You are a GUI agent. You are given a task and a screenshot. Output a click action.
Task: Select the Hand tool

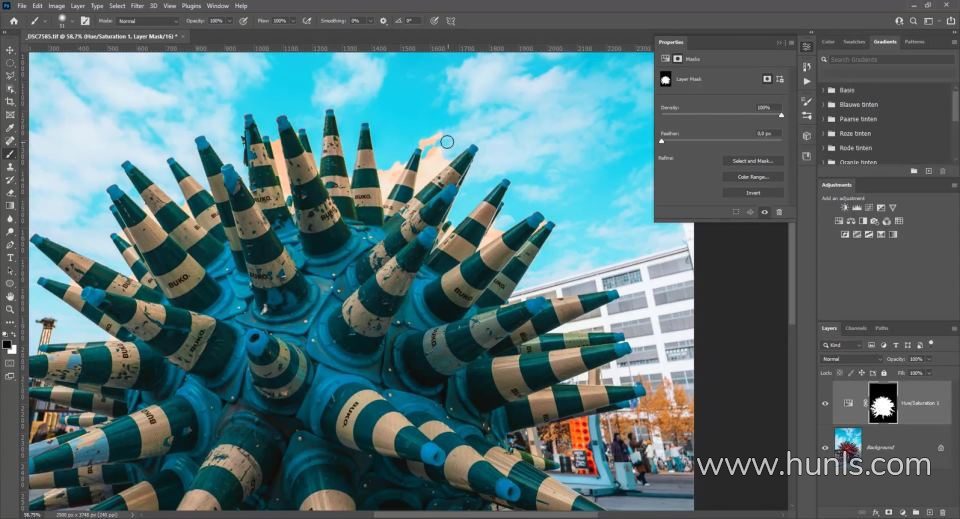[10, 296]
